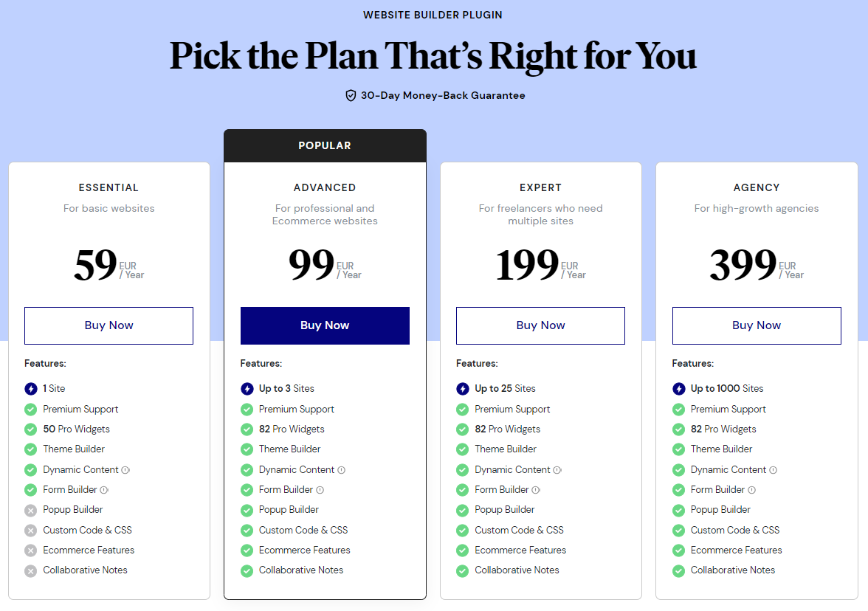Click gray X icon beside Essential Popup Builder

[x=30, y=510]
